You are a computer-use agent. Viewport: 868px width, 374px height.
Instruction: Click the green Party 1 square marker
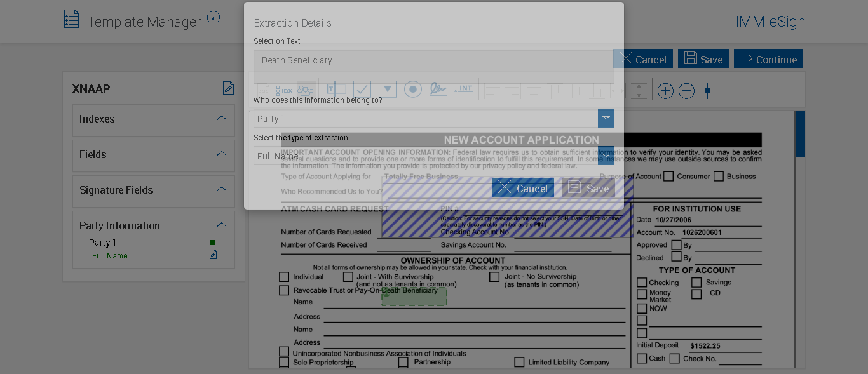[x=212, y=243]
